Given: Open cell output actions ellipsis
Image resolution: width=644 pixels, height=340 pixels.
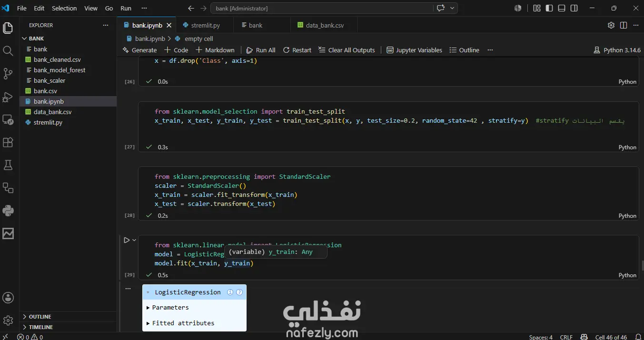Looking at the screenshot, I should tap(128, 288).
